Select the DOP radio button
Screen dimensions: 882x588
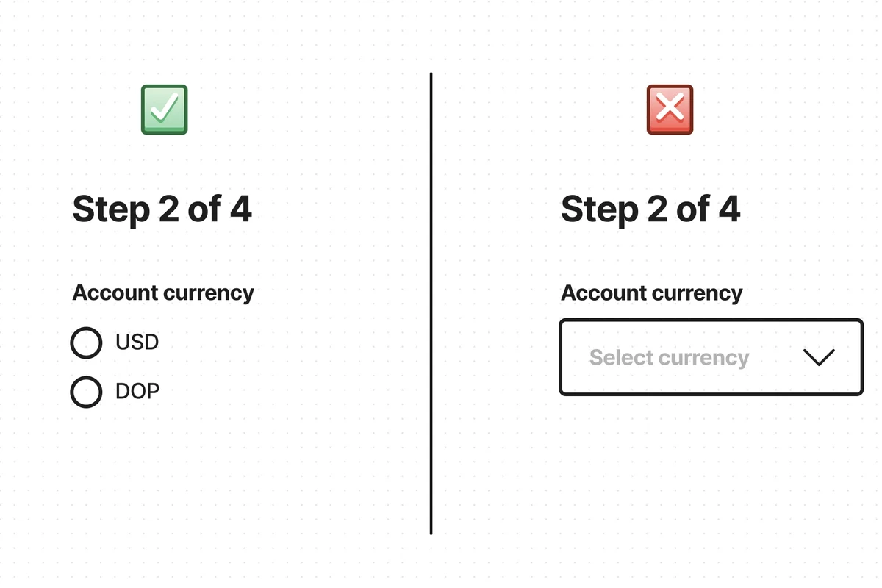point(86,392)
